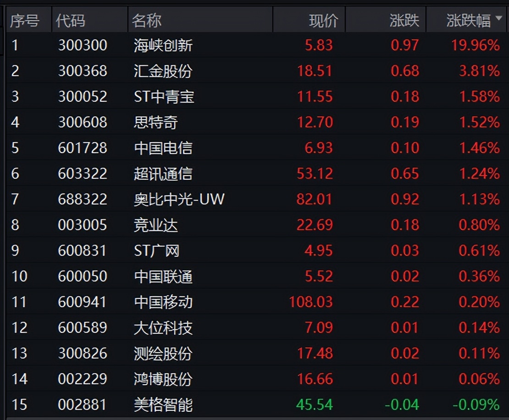Select the 涨跌幅 column header label
This screenshot has width=509, height=420.
coord(469,21)
